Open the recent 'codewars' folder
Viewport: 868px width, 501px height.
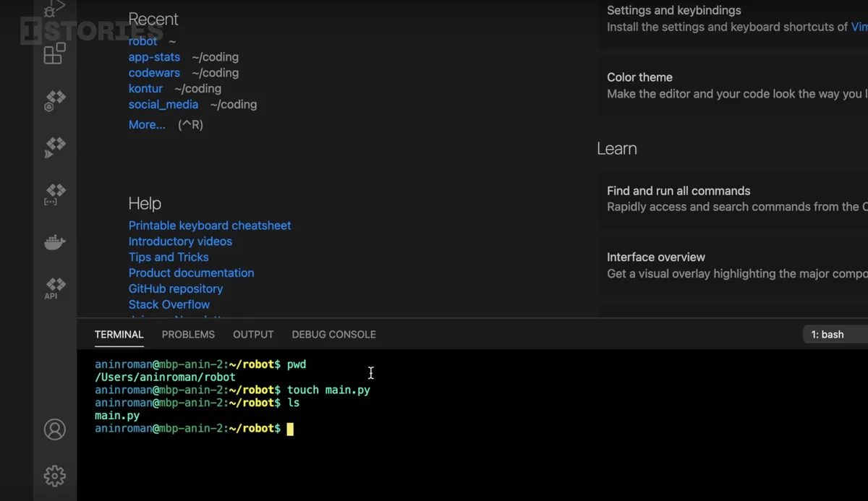point(154,73)
